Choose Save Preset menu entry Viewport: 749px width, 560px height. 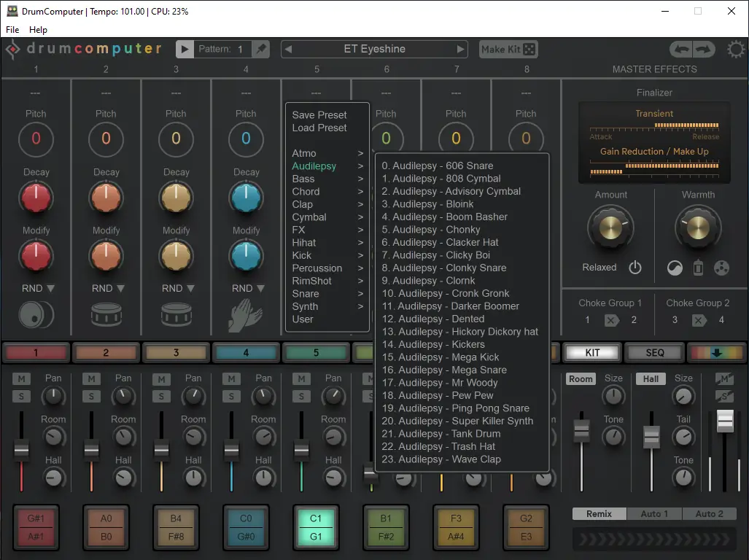[319, 115]
